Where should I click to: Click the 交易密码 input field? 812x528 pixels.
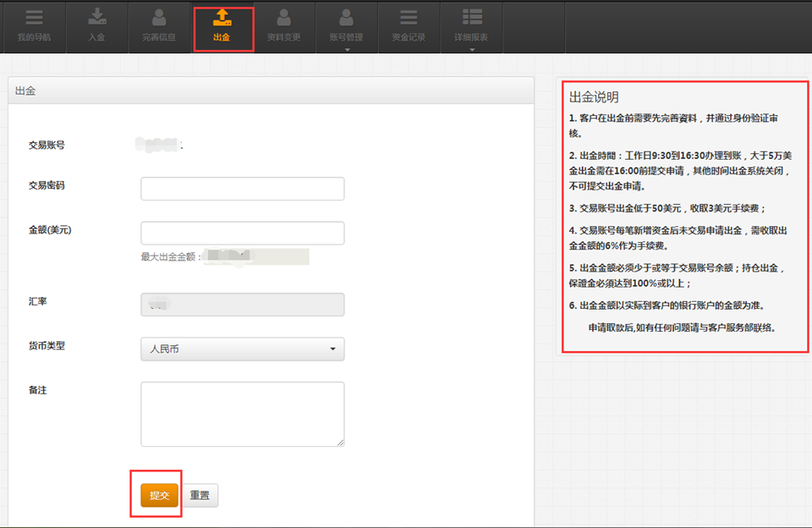[x=242, y=189]
